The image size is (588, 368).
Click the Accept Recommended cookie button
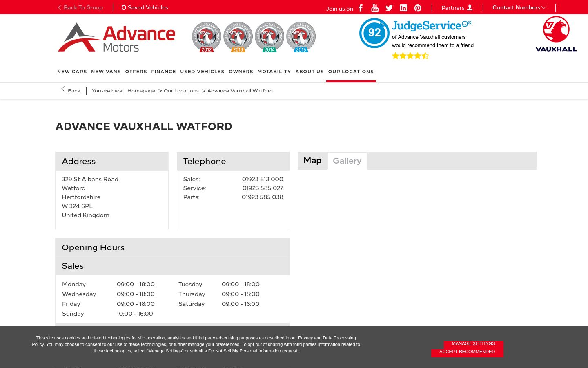tap(467, 352)
